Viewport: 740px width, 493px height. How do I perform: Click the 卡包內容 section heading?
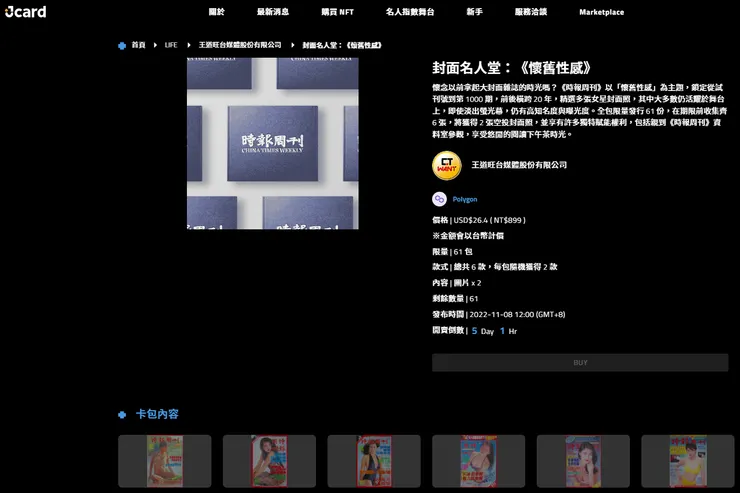[157, 414]
